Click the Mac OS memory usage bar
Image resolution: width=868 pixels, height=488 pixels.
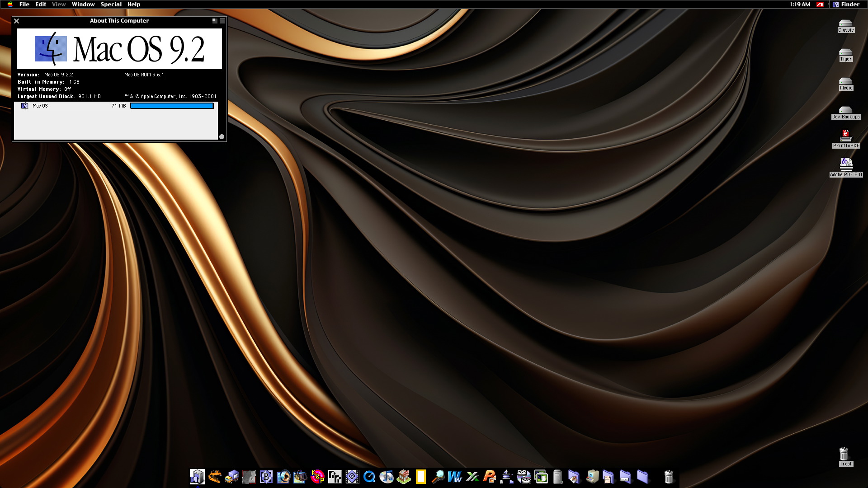tap(172, 106)
